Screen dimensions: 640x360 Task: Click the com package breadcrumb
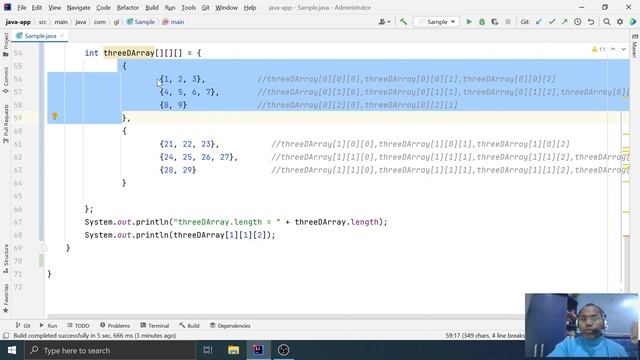pos(100,22)
